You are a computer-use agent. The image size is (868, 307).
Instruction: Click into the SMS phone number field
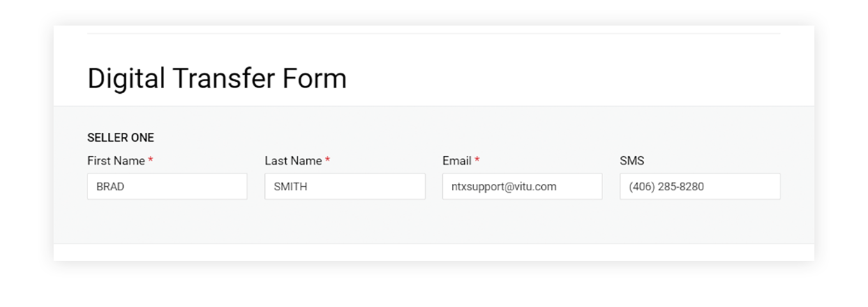[x=700, y=186]
